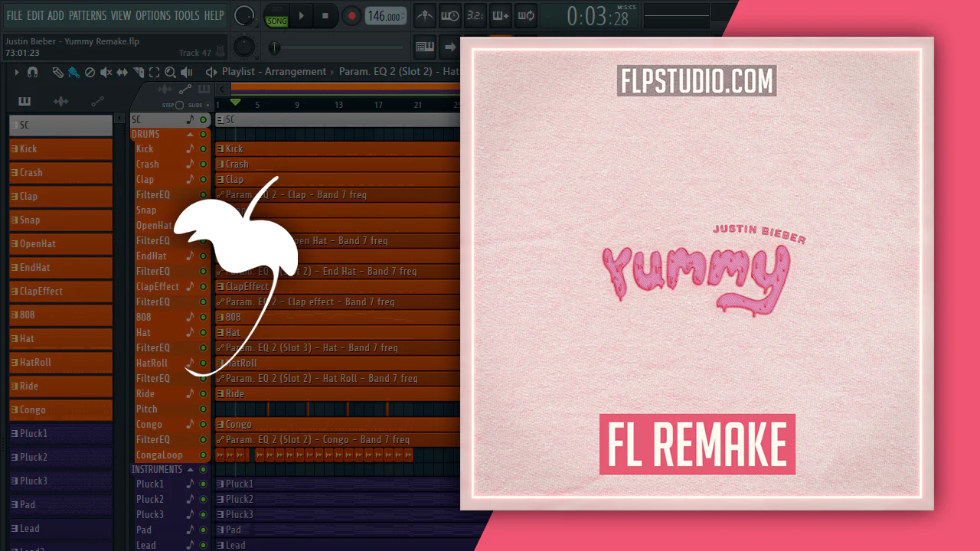
Task: Select the Slip tool in playlist toolbar
Action: pyautogui.click(x=122, y=72)
